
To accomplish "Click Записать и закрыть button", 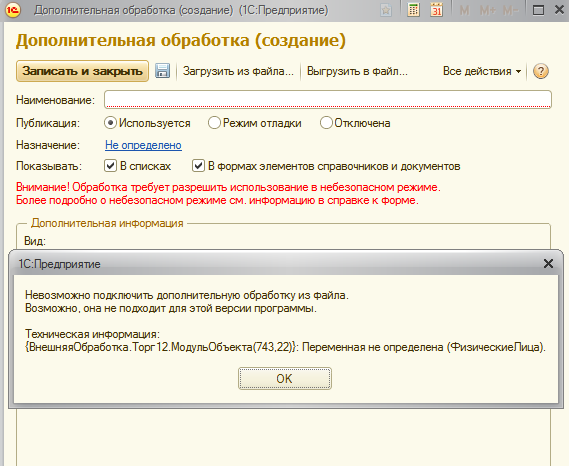I will click(82, 71).
